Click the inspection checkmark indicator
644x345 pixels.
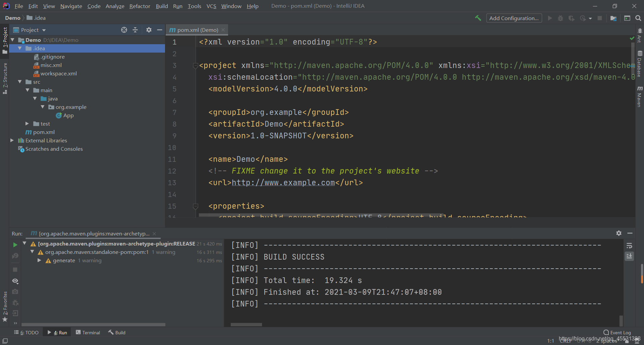[632, 39]
